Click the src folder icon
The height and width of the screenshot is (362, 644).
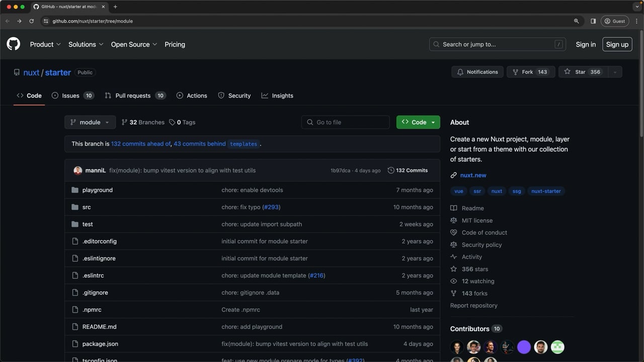pos(75,207)
